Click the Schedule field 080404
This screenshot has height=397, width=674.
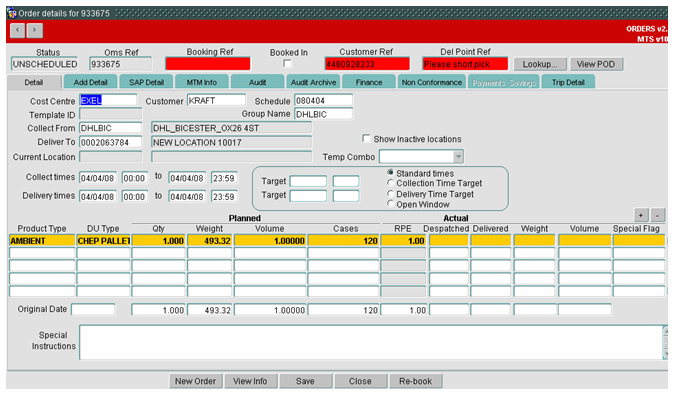click(323, 101)
